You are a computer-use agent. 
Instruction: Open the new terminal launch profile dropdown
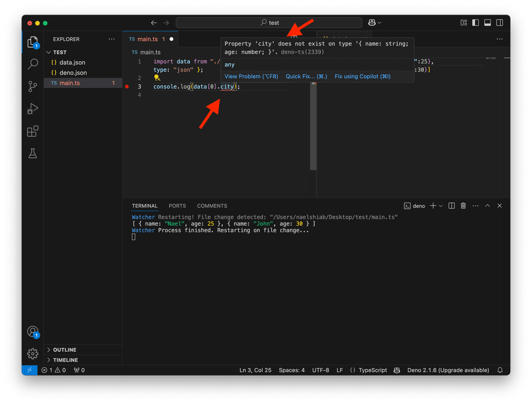(441, 206)
